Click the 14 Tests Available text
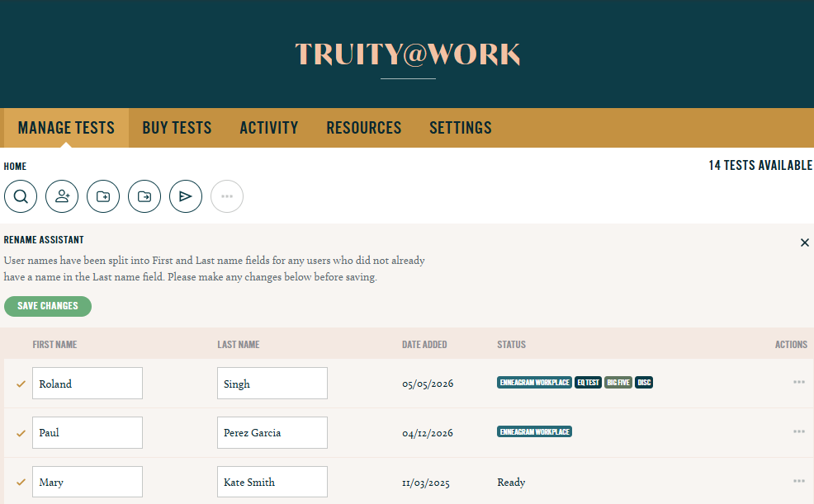 tap(760, 166)
